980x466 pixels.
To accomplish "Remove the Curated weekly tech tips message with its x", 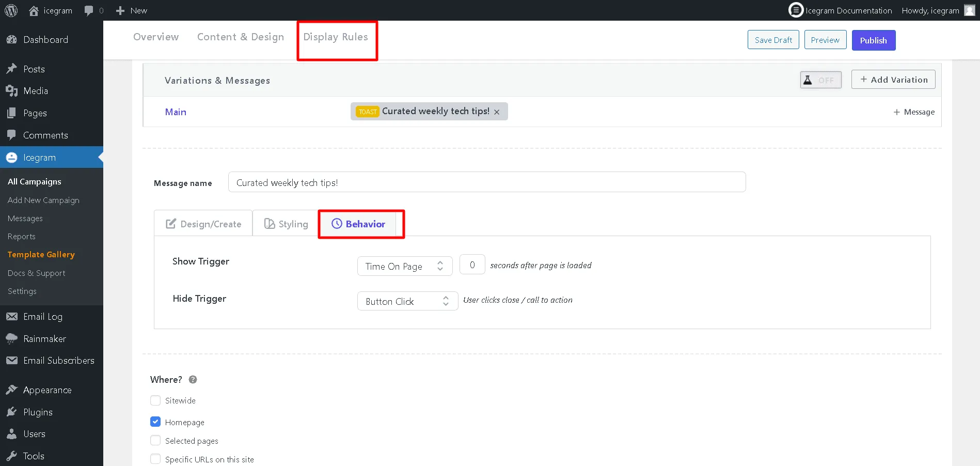I will pyautogui.click(x=497, y=112).
